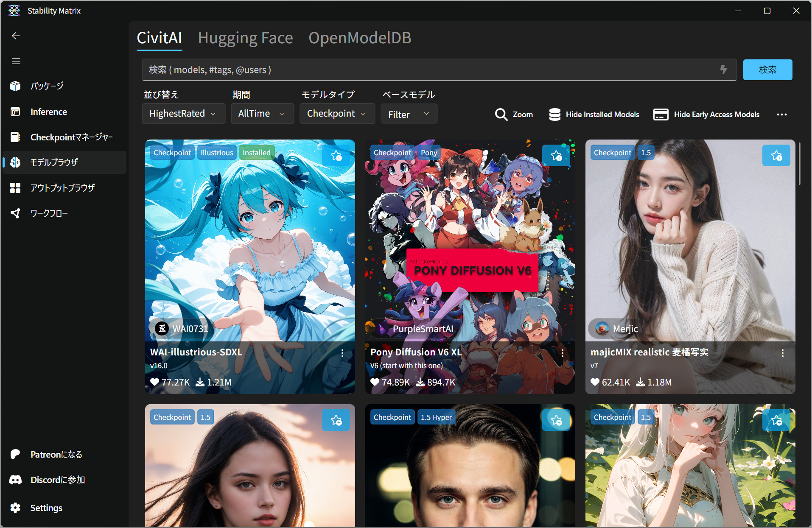Collapse the sidebar with hamburger icon
The height and width of the screenshot is (528, 812).
(16, 61)
